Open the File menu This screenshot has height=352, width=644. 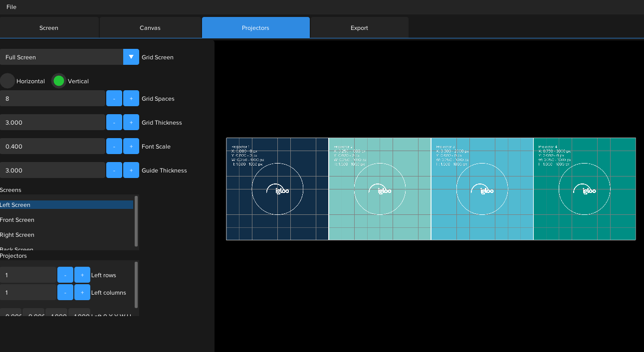pos(11,7)
